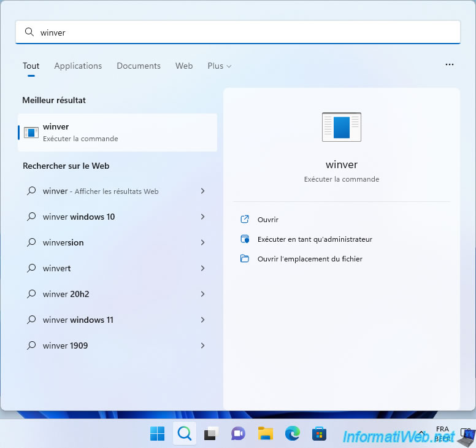Launch Microsoft Edge from the taskbar
The image size is (476, 448).
(x=293, y=433)
